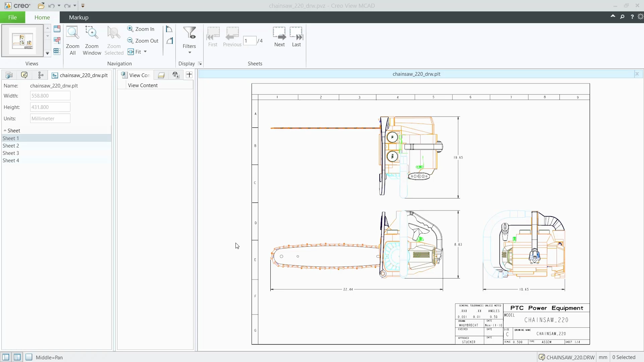The height and width of the screenshot is (362, 644).
Task: Click the plus icon to add panel
Action: [189, 75]
